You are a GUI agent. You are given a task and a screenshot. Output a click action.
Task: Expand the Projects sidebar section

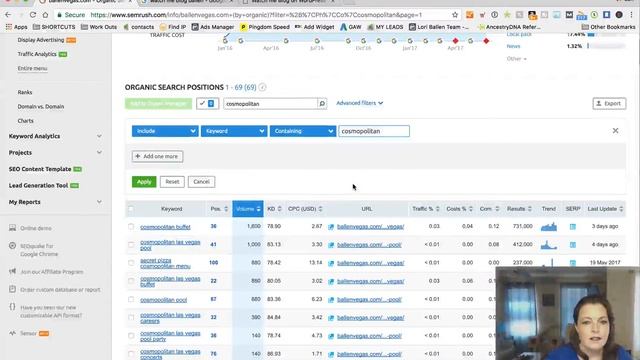point(99,152)
